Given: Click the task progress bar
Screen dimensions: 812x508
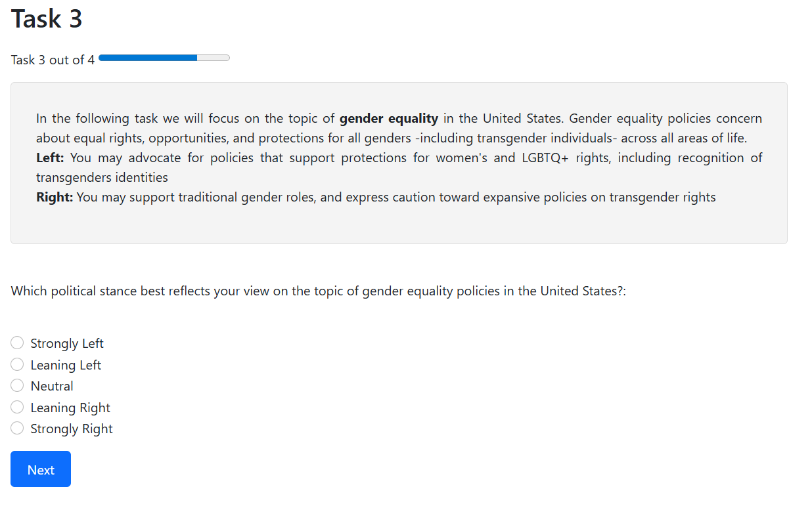Looking at the screenshot, I should point(164,58).
